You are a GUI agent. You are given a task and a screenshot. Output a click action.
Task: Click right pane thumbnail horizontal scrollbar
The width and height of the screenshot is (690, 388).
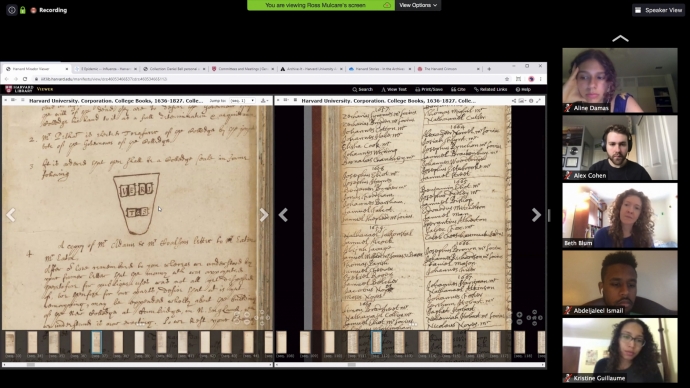pyautogui.click(x=410, y=364)
